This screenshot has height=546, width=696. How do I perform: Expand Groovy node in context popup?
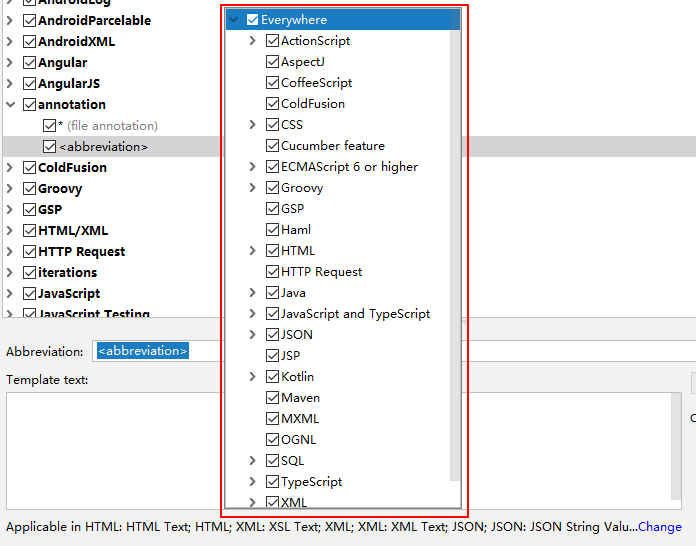pos(253,187)
